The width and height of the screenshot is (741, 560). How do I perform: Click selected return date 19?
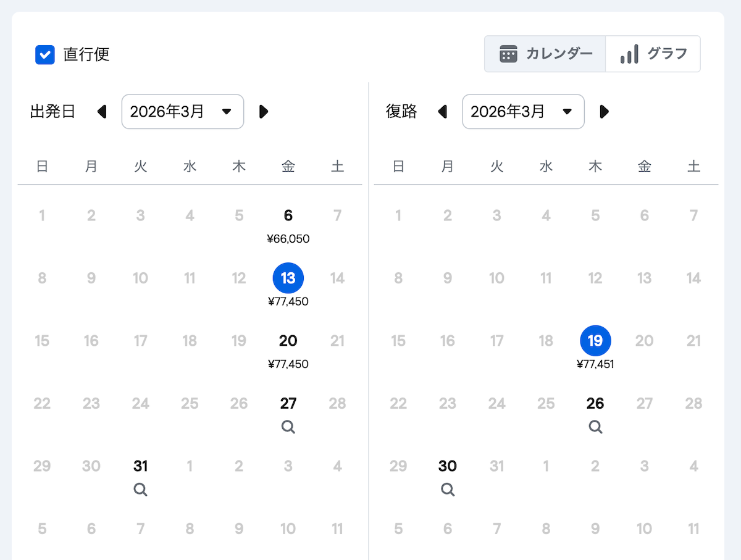[595, 341]
